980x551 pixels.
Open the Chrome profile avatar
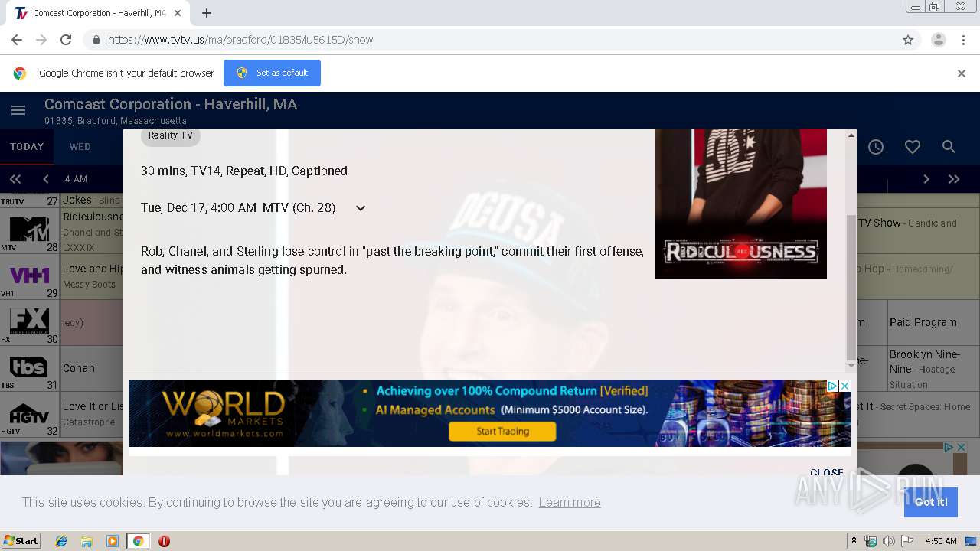938,40
